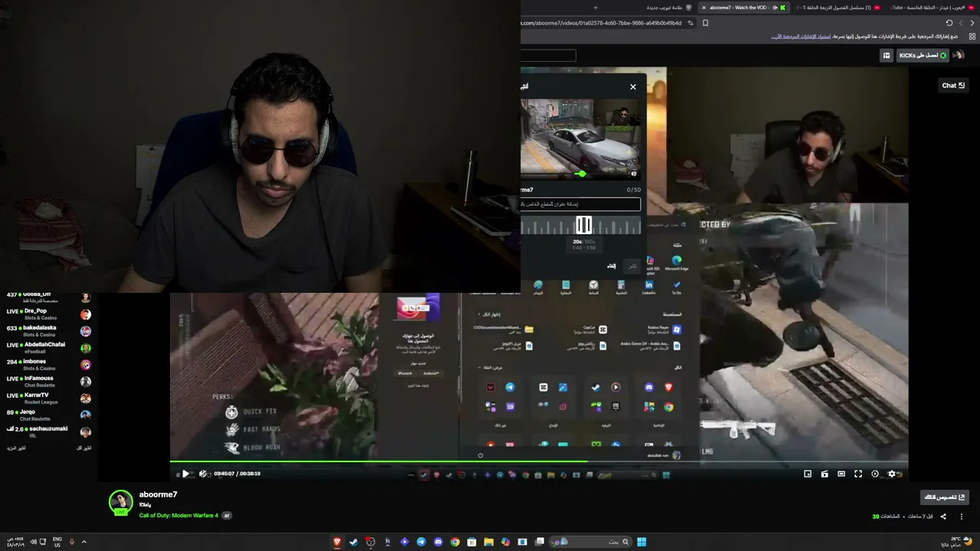Image resolution: width=980 pixels, height=551 pixels.
Task: Close the clip creation dialog
Action: 633,86
